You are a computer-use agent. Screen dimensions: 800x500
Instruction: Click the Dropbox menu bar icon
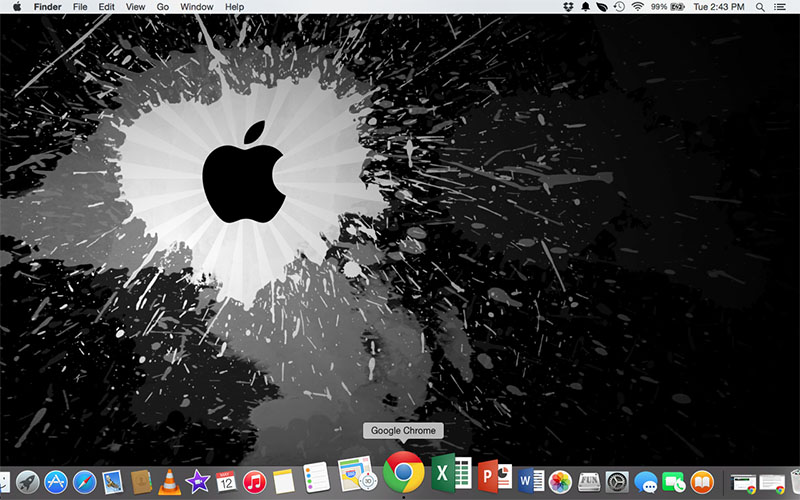click(x=568, y=7)
